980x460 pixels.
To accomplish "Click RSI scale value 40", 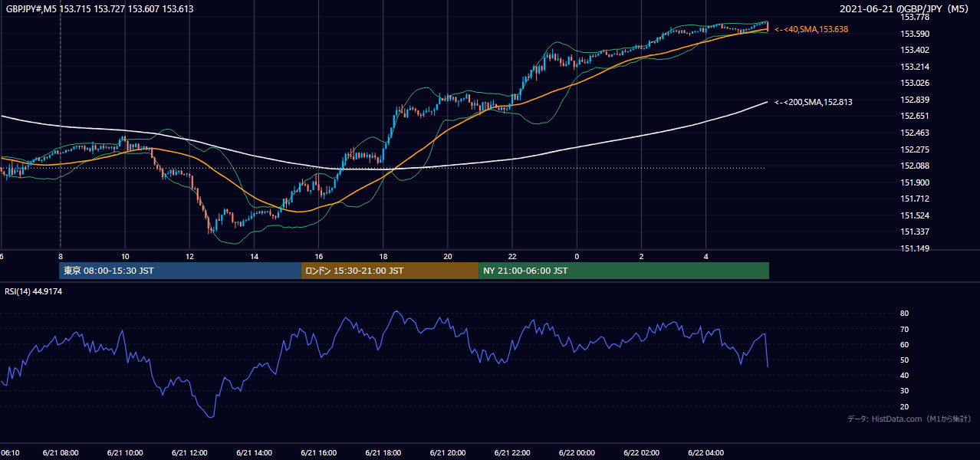I will tap(904, 375).
